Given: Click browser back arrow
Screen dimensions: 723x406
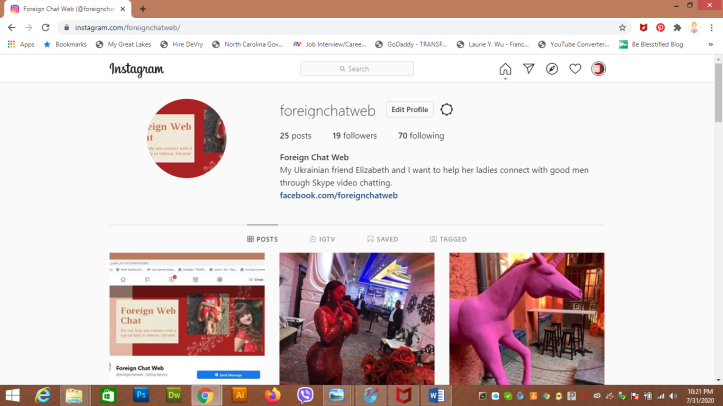Looking at the screenshot, I should click(12, 28).
